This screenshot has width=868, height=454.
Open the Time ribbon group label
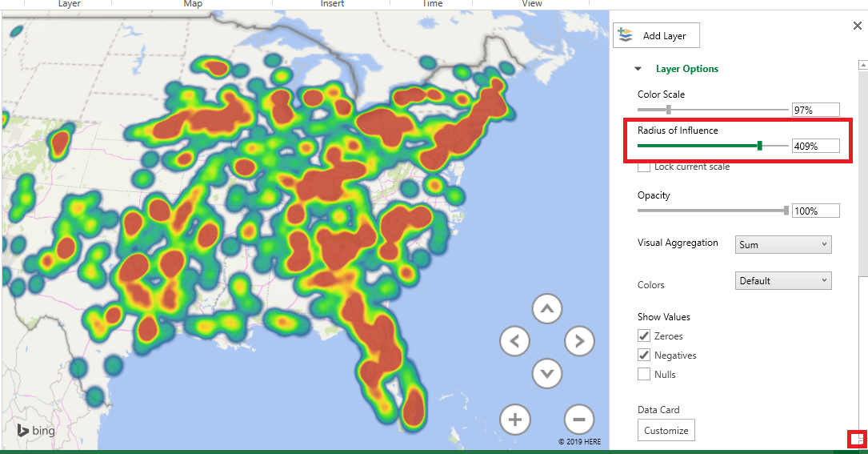(432, 3)
